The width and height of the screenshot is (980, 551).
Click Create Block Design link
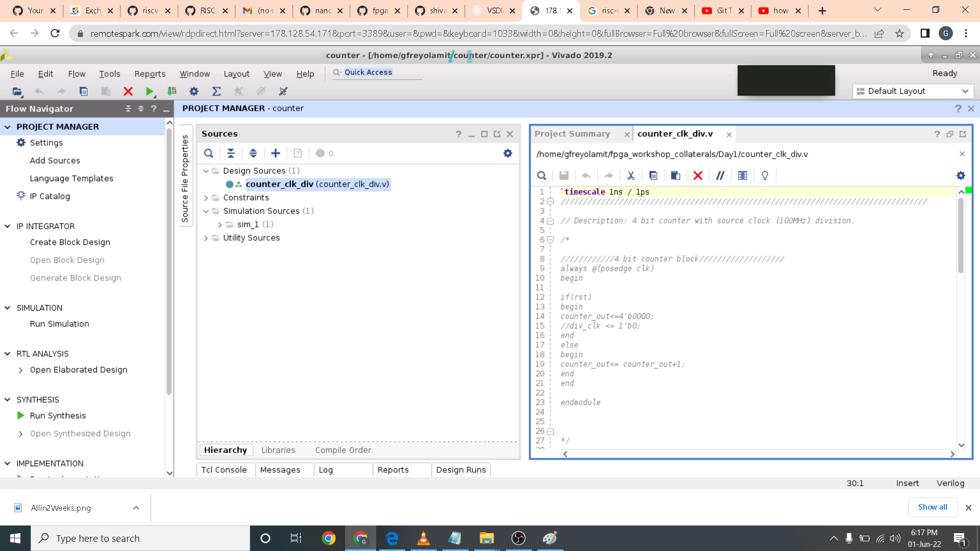click(70, 242)
